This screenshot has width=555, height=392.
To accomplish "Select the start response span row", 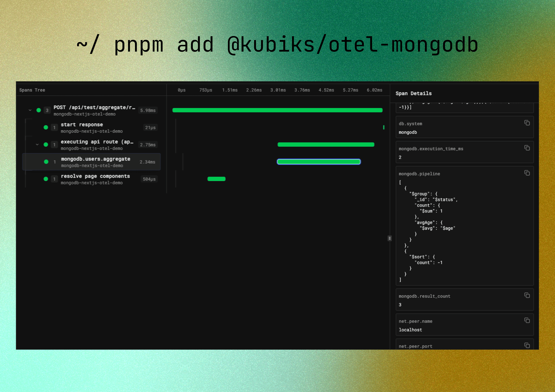I will pos(91,127).
